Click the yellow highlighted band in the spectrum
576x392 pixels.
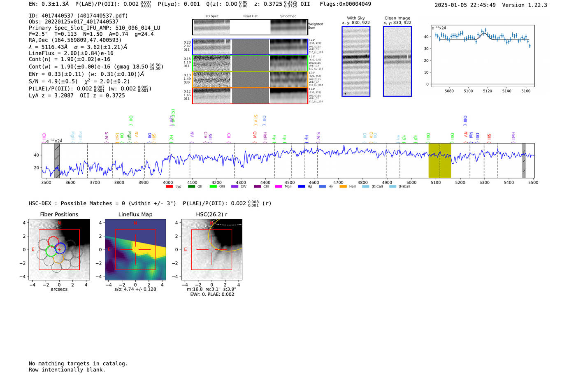click(x=439, y=160)
